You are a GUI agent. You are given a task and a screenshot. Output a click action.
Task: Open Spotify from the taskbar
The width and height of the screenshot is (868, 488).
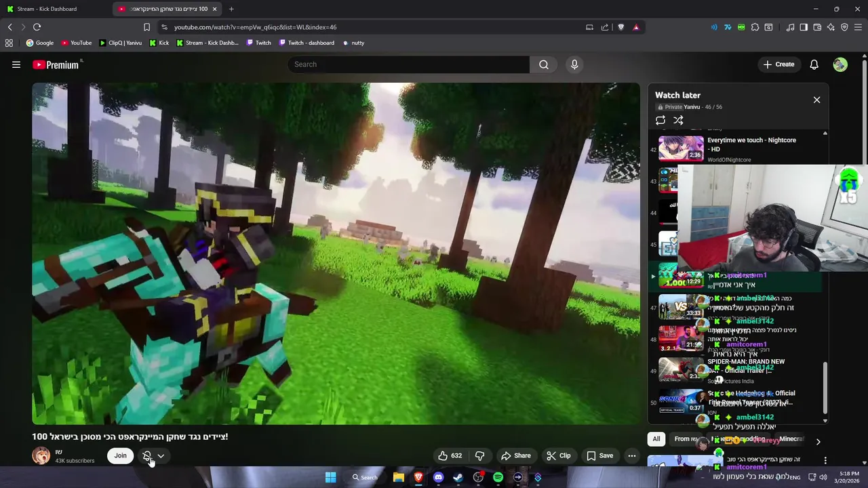pos(498,477)
